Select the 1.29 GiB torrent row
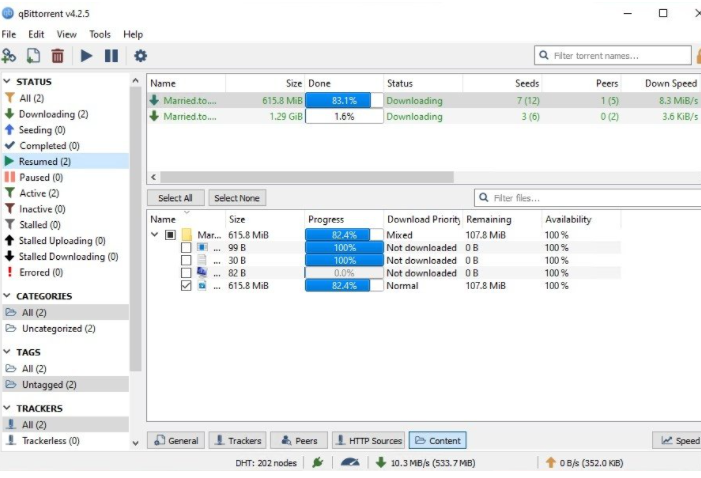 pos(424,116)
